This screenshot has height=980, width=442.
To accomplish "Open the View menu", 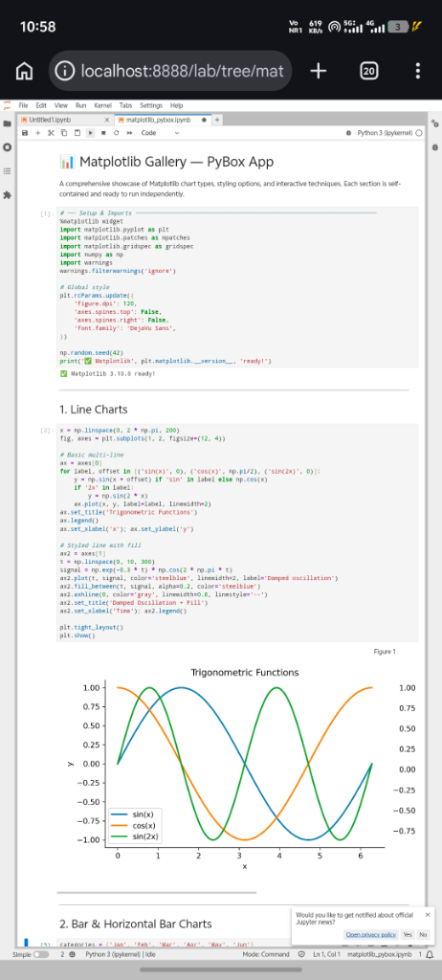I will (x=61, y=105).
